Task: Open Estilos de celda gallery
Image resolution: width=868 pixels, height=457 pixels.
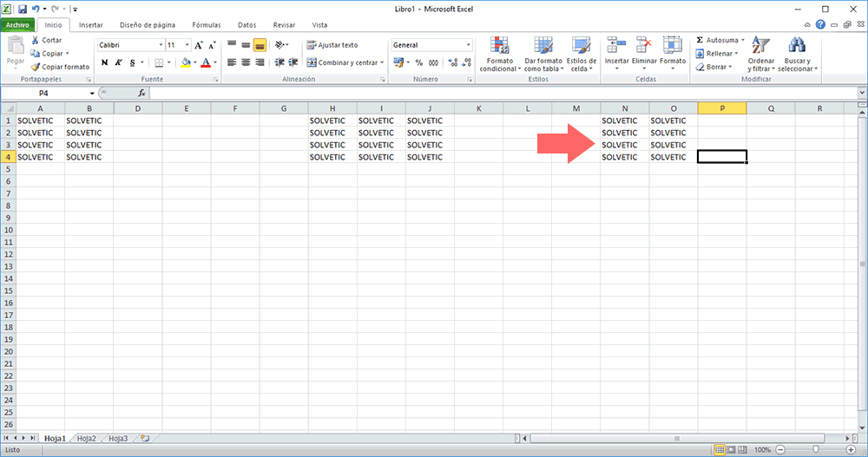Action: 582,55
